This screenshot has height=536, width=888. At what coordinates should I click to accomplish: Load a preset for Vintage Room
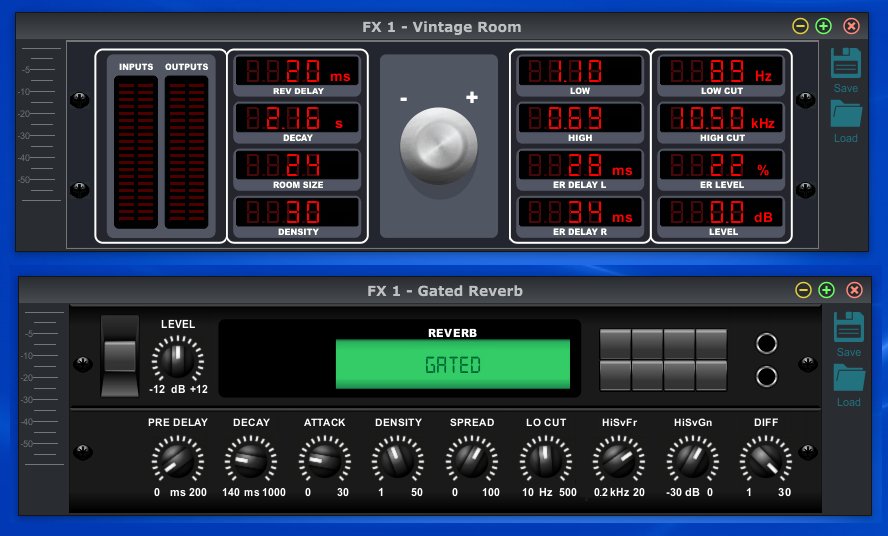[846, 118]
